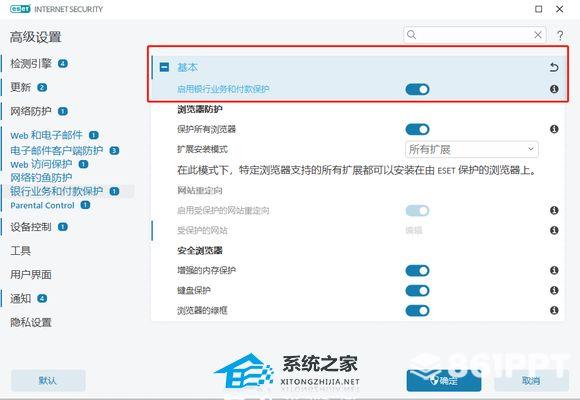Toggle the 浏览器的绿框 switch

pyautogui.click(x=417, y=310)
